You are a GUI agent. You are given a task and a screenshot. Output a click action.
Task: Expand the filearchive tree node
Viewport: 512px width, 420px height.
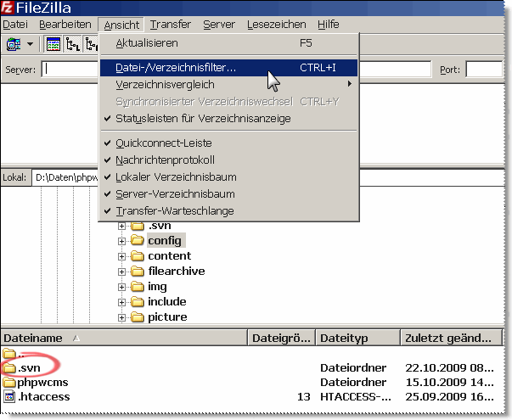(121, 272)
